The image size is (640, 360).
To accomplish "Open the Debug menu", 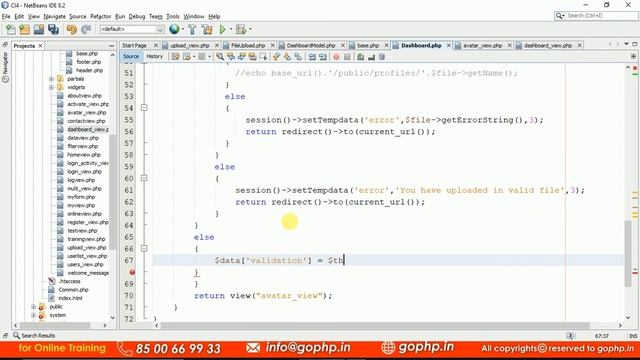I will tap(137, 16).
